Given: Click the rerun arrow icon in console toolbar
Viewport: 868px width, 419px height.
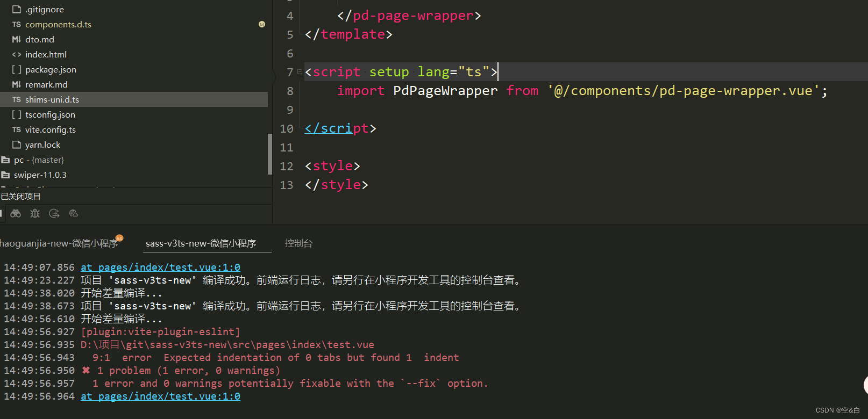Looking at the screenshot, I should pos(54,213).
